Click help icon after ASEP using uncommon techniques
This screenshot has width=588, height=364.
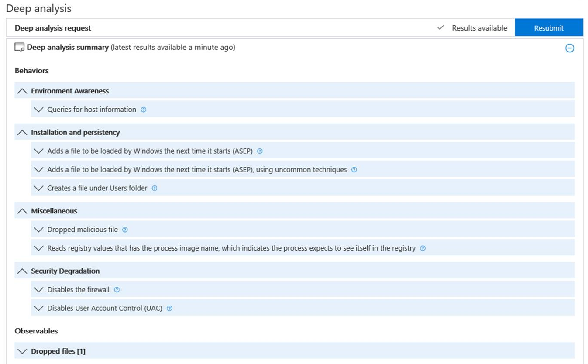pyautogui.click(x=354, y=170)
